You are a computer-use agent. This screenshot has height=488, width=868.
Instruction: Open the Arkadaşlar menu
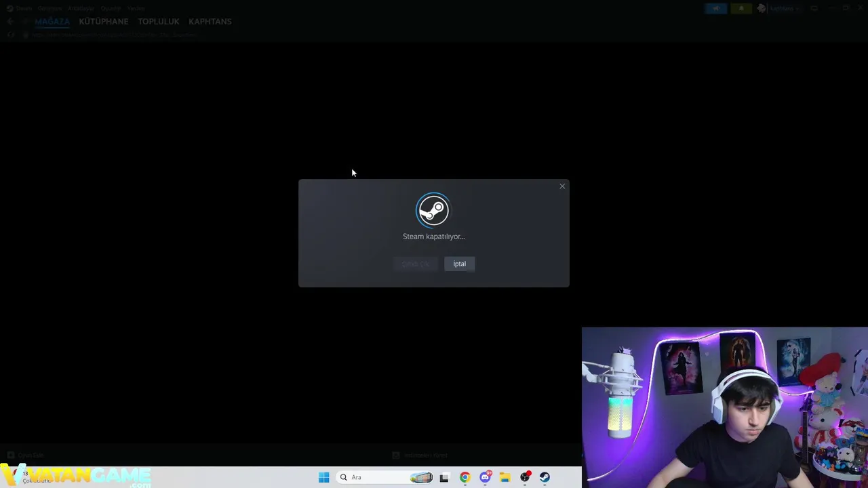[81, 9]
